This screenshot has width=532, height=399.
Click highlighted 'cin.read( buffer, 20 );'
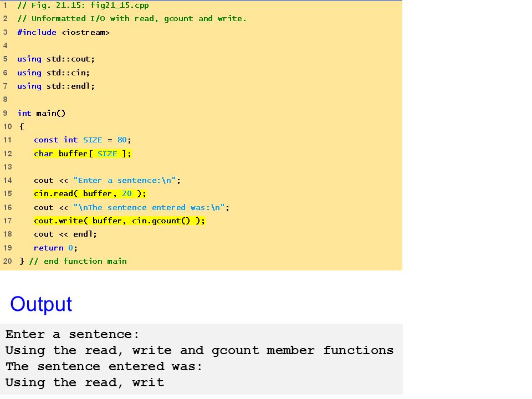(x=90, y=193)
